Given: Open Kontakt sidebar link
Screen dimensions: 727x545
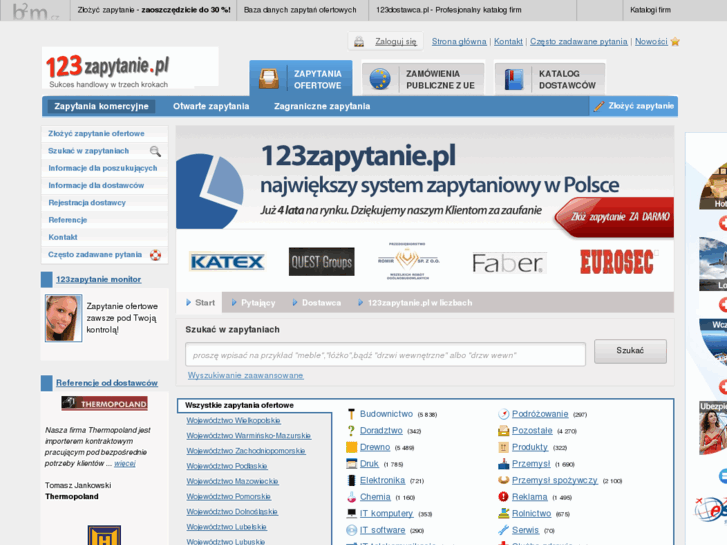Looking at the screenshot, I should click(x=63, y=237).
